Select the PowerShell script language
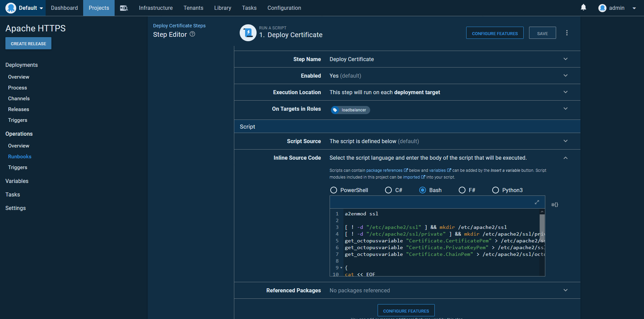The image size is (644, 319). 334,190
